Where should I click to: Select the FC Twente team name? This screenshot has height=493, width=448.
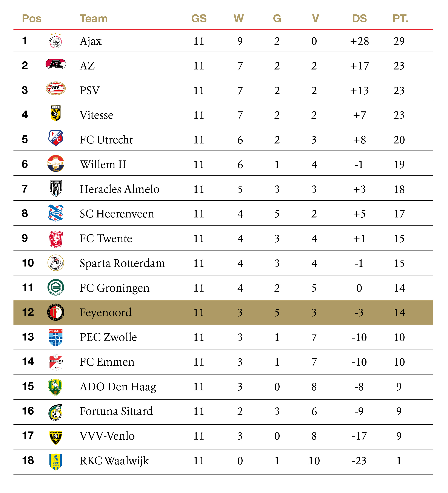pyautogui.click(x=106, y=238)
